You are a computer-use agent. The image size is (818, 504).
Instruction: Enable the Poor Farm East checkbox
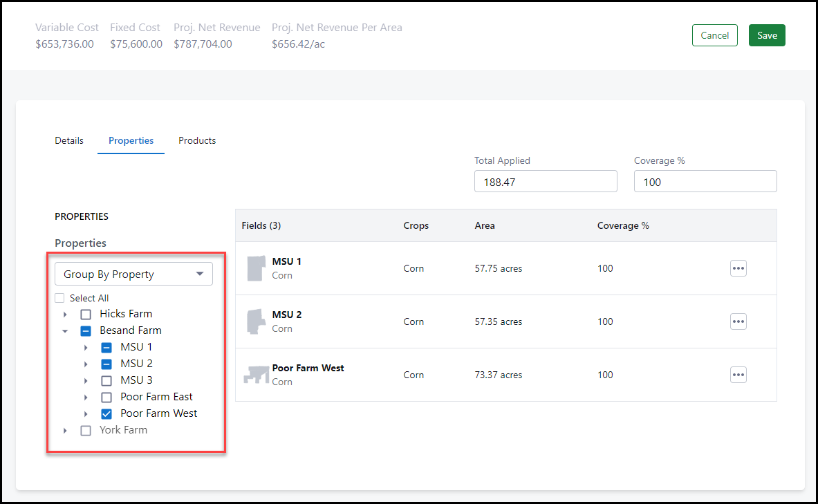click(x=106, y=398)
